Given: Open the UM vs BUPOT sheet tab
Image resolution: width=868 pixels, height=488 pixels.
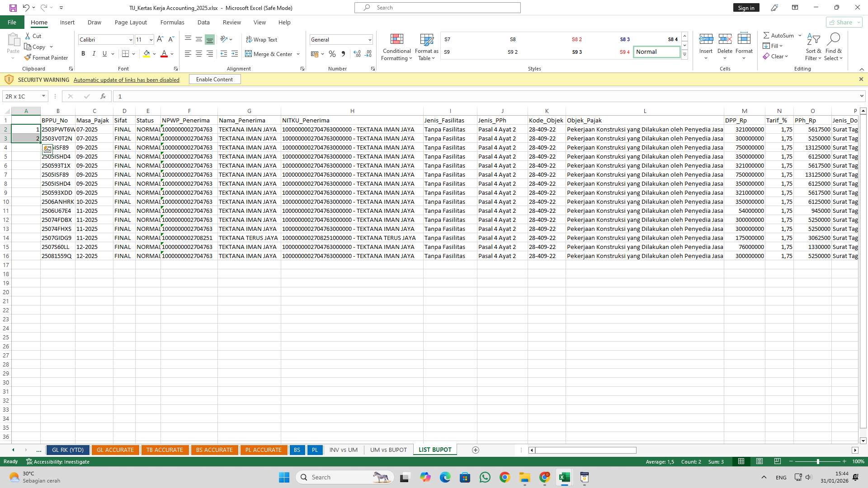Looking at the screenshot, I should tap(388, 450).
